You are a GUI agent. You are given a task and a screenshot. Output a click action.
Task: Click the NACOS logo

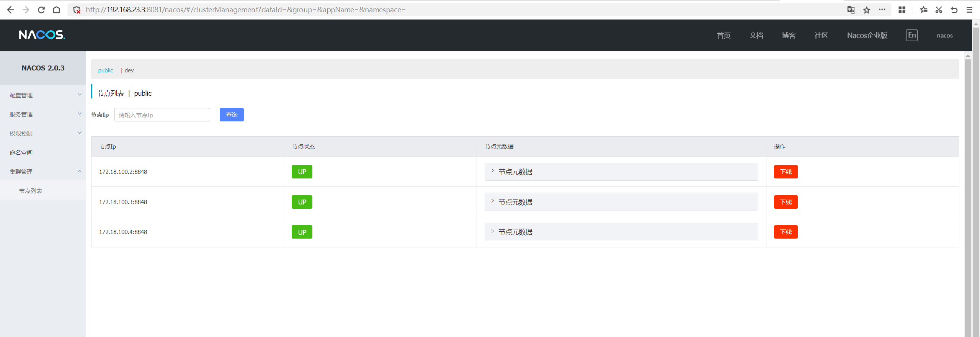click(x=42, y=35)
